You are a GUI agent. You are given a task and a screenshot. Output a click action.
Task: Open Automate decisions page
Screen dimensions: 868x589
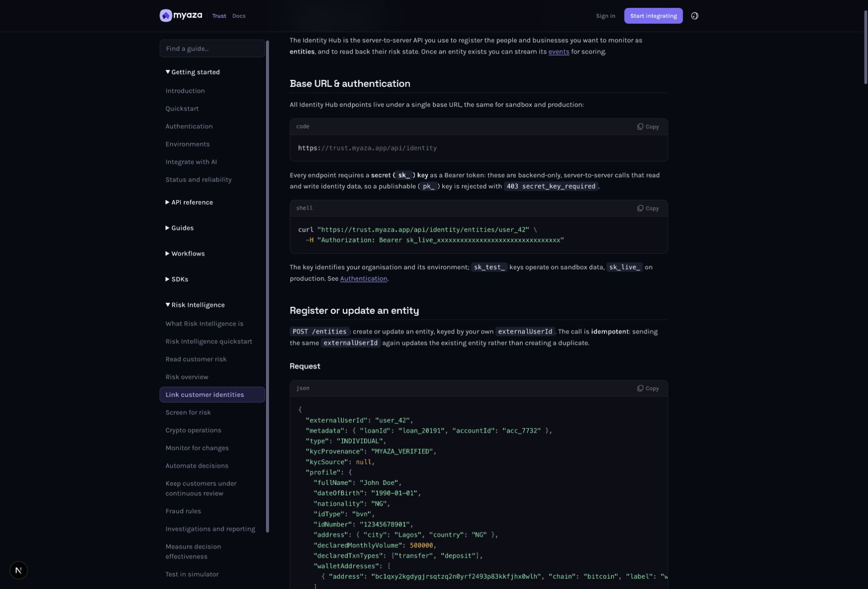197,466
